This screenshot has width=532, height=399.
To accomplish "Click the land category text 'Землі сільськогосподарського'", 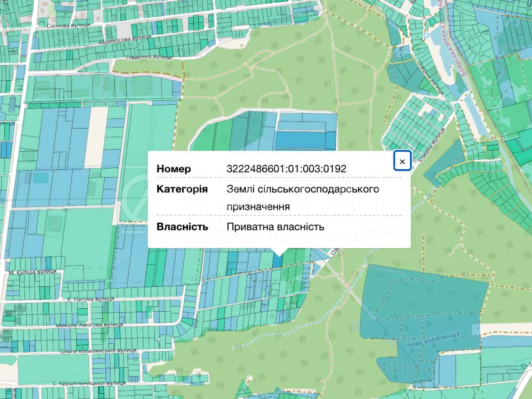I will [x=303, y=189].
